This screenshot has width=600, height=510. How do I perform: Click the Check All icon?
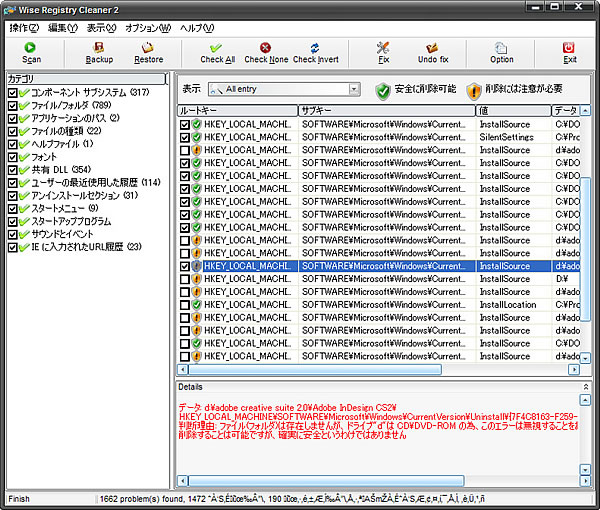217,47
